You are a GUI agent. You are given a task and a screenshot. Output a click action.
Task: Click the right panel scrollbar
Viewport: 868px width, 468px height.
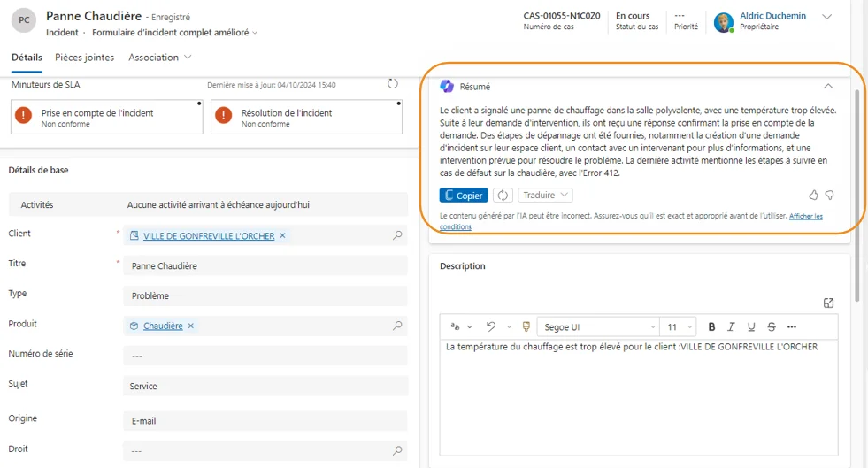[857, 196]
